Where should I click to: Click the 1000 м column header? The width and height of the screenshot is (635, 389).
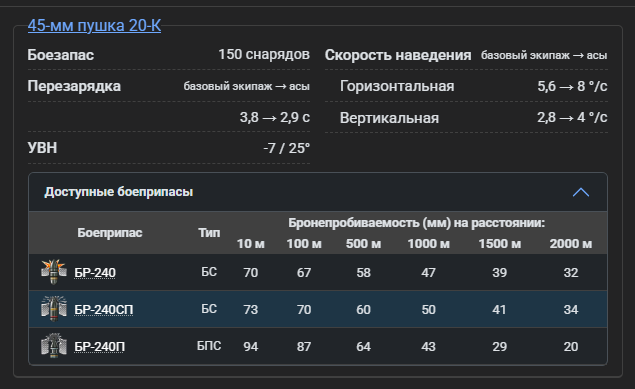(428, 244)
